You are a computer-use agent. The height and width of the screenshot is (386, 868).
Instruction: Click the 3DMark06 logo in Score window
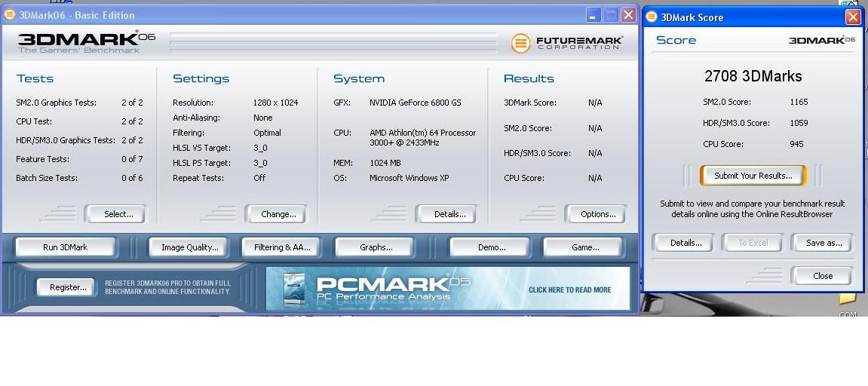click(821, 40)
